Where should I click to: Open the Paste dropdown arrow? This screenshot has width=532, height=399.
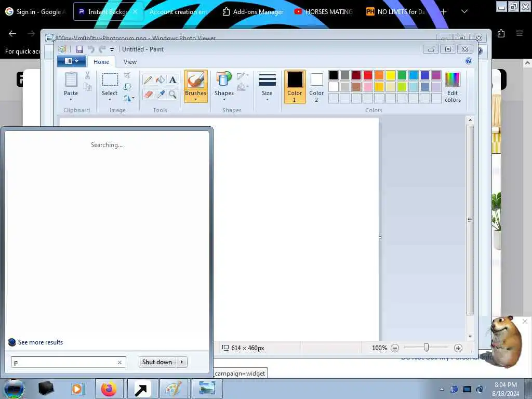(x=71, y=100)
